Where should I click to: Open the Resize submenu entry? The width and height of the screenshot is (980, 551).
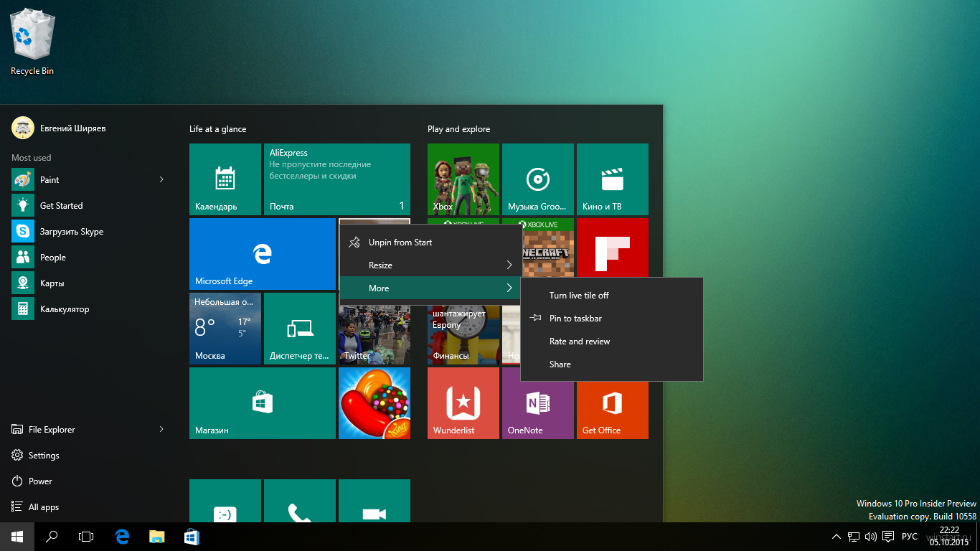coord(430,265)
